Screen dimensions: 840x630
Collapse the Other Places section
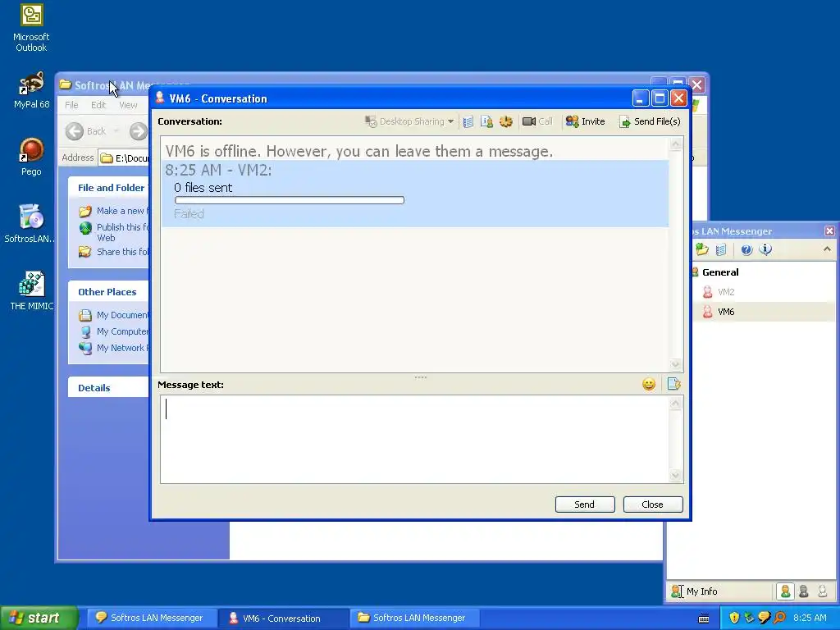[x=109, y=292]
